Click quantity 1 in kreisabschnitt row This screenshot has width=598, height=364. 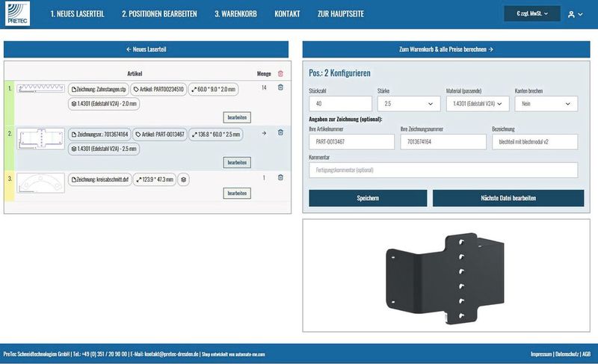[x=264, y=178]
